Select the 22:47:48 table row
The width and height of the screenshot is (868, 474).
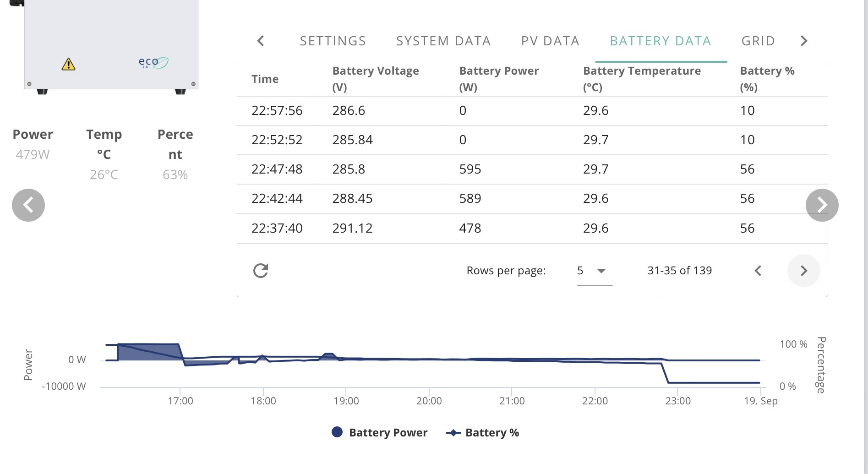click(x=532, y=169)
